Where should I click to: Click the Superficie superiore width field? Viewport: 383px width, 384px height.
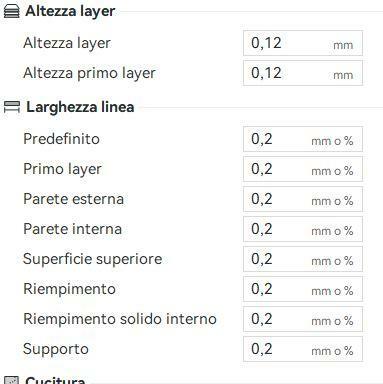point(303,259)
